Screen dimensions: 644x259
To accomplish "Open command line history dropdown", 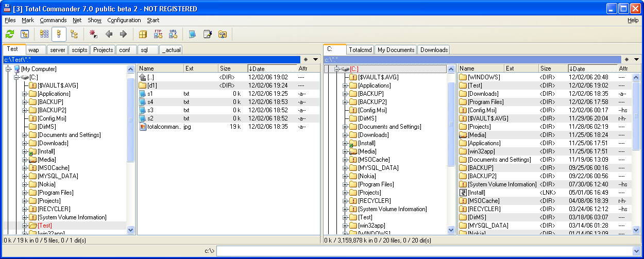I will tap(636, 251).
